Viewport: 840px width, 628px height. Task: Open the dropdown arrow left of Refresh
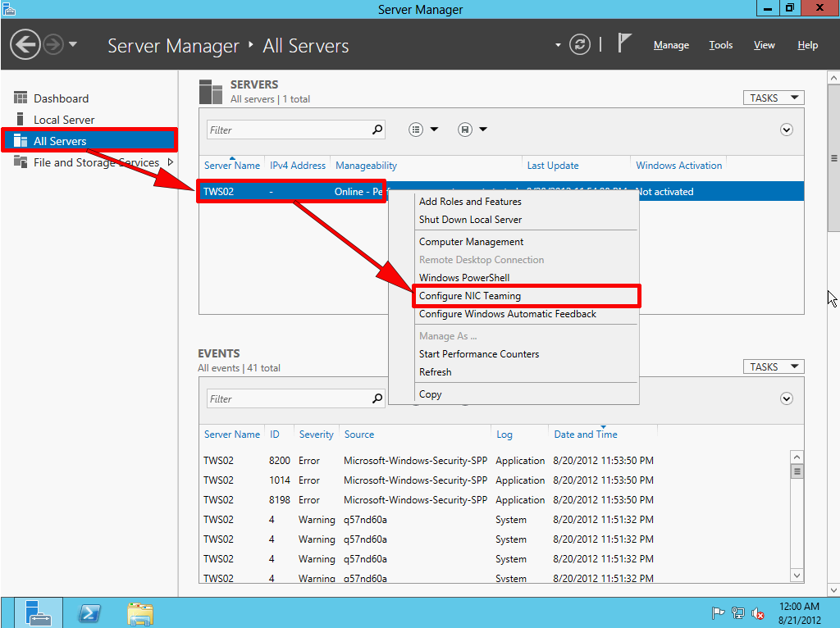[x=558, y=45]
